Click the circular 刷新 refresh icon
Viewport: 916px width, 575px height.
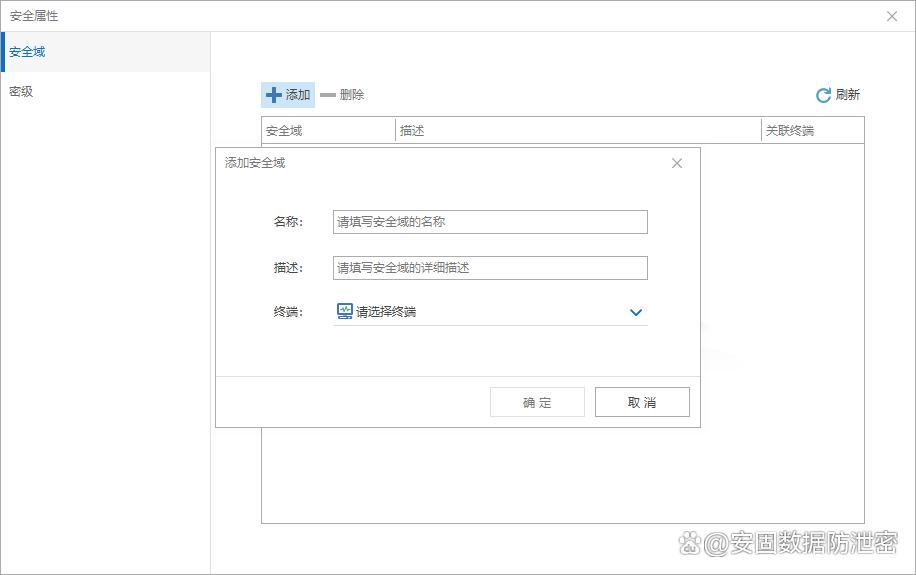823,95
